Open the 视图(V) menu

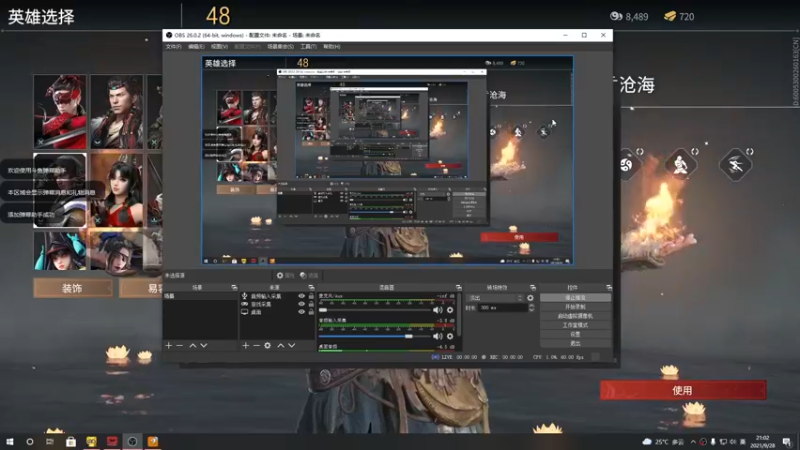(x=219, y=46)
